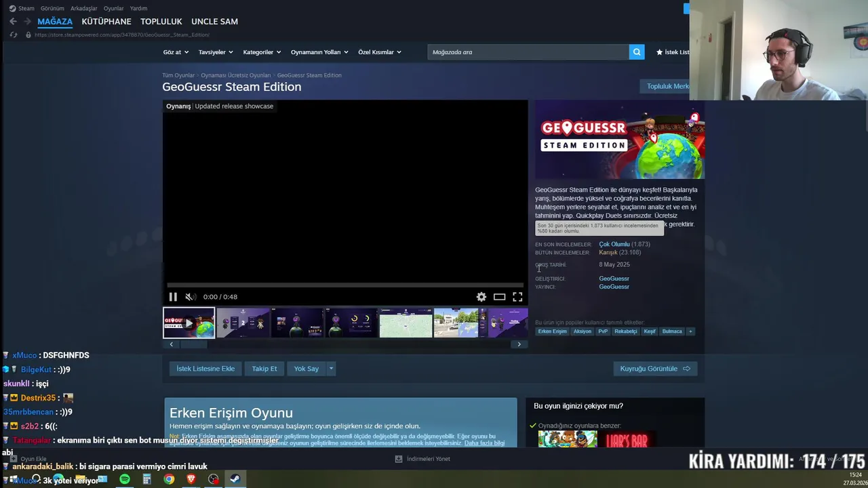The width and height of the screenshot is (868, 488).
Task: Click the plus tag to add more tags
Action: [x=690, y=331]
